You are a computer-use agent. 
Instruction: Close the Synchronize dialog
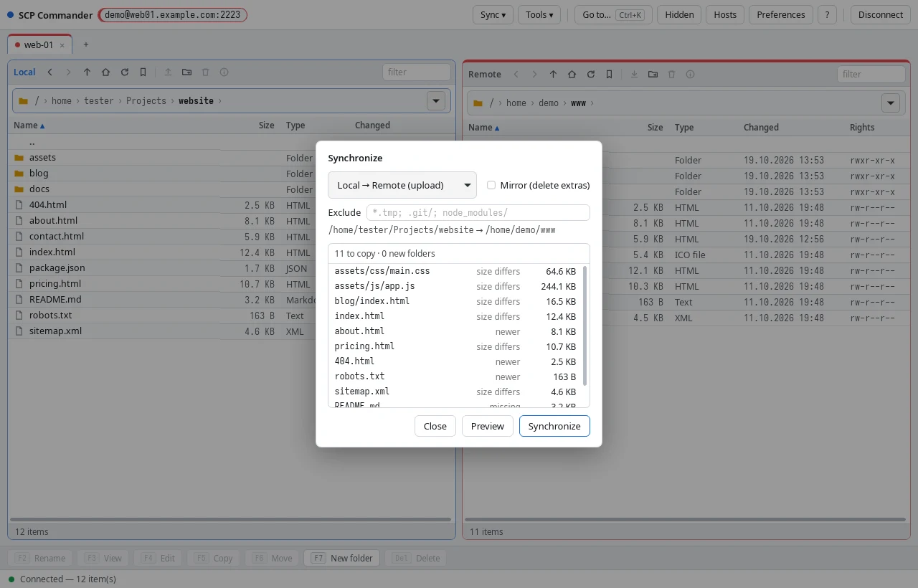[x=435, y=426]
